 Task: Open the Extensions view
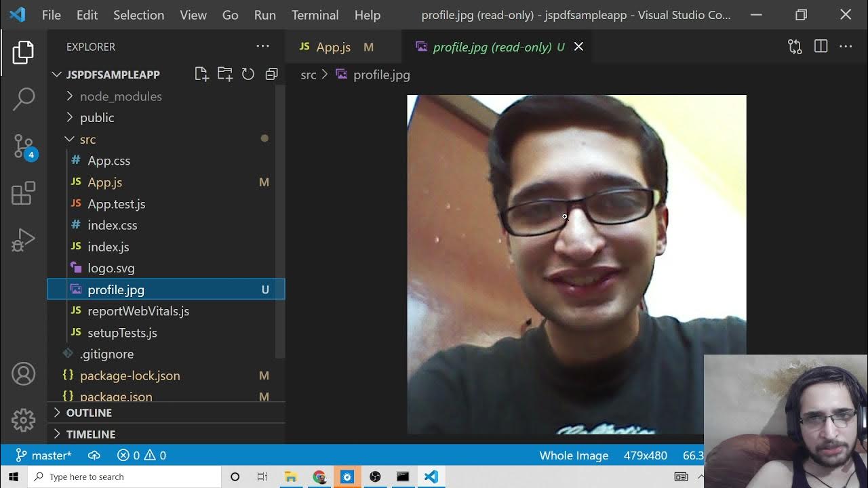tap(24, 193)
